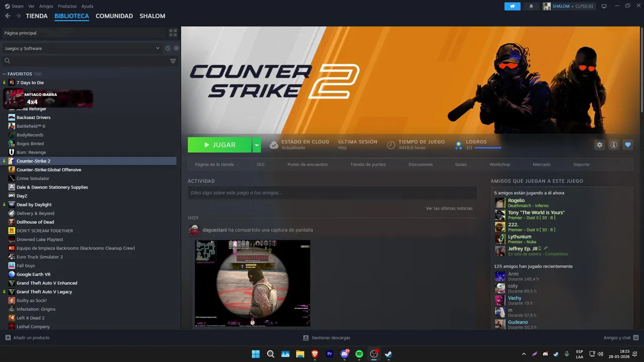Open the Punto de encuentro tab
This screenshot has width=644, height=362.
307,164
